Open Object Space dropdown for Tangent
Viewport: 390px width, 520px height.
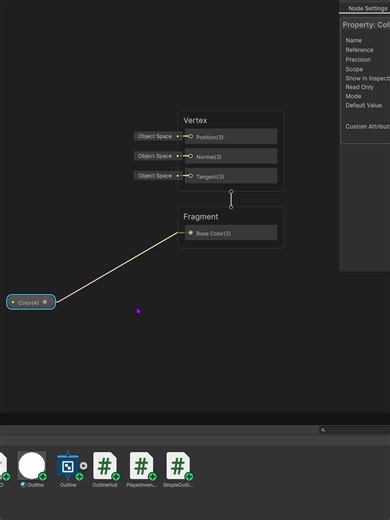[x=155, y=176]
